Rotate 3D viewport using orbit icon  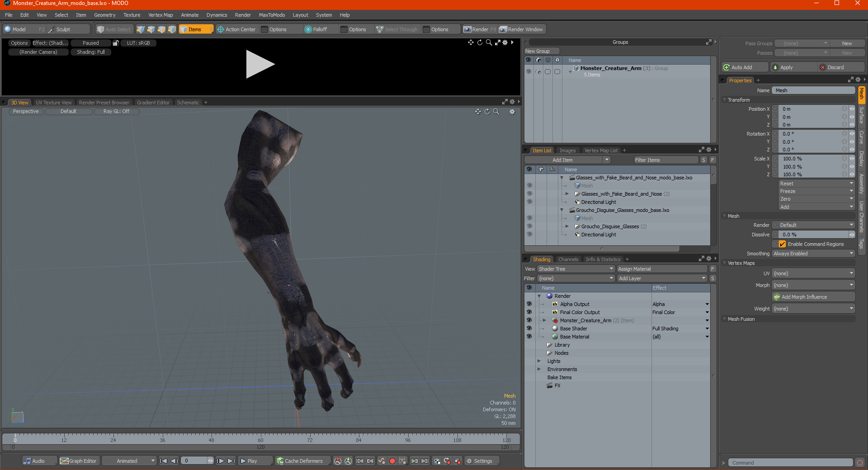point(487,112)
